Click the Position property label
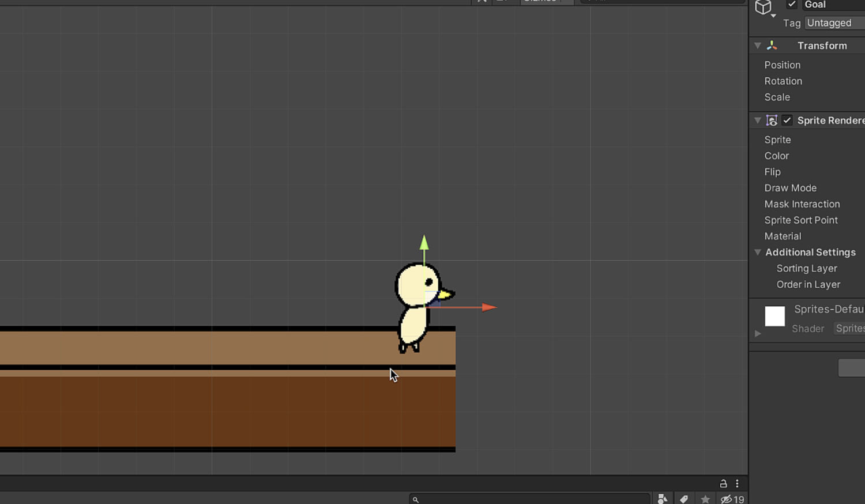 coord(782,65)
